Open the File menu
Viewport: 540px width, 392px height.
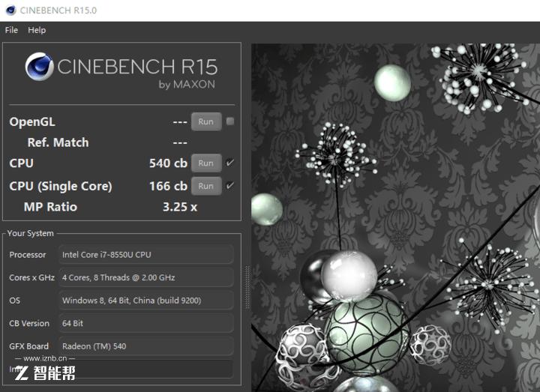tap(11, 30)
